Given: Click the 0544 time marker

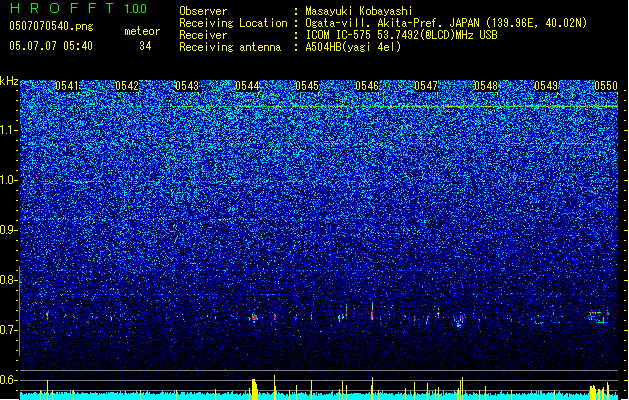Looking at the screenshot, I should [x=247, y=86].
